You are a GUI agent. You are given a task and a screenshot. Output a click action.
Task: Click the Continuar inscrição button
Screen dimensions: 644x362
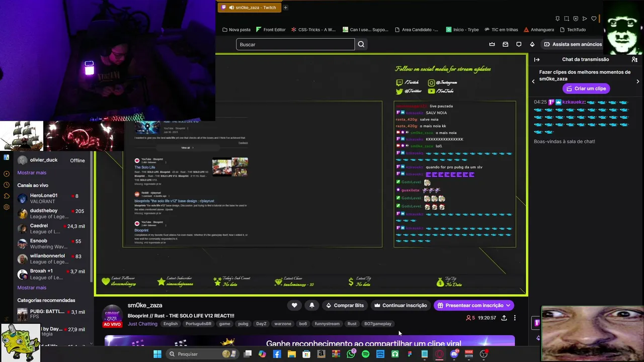click(400, 305)
